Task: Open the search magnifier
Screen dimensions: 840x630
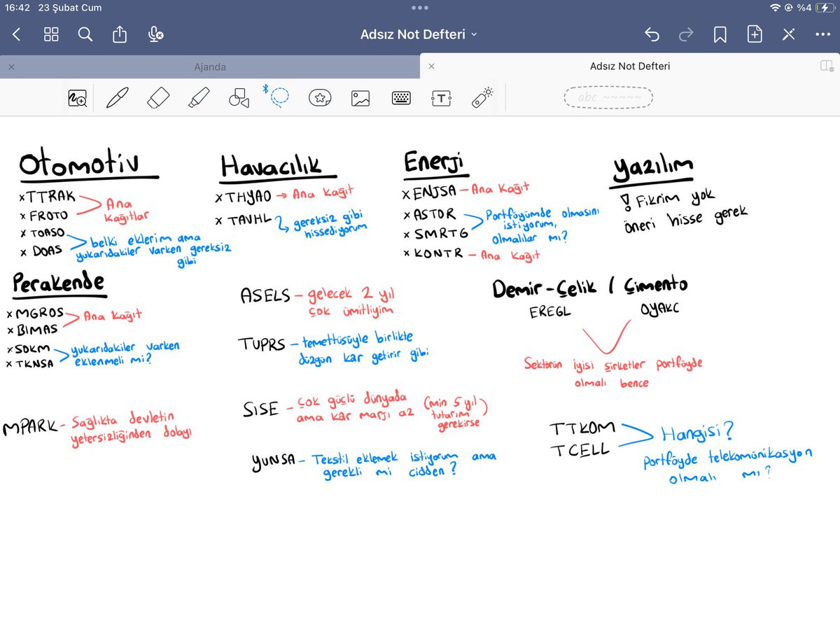Action: (85, 34)
